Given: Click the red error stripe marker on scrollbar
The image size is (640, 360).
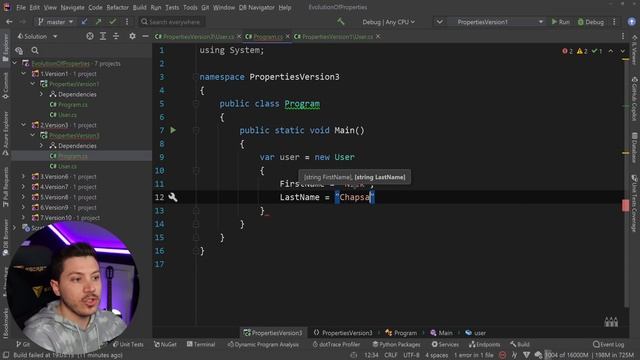Looking at the screenshot, I should pyautogui.click(x=625, y=205).
